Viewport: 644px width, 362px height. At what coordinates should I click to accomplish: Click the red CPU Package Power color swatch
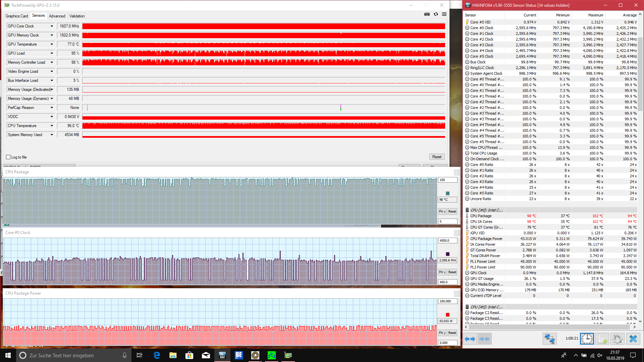447,315
